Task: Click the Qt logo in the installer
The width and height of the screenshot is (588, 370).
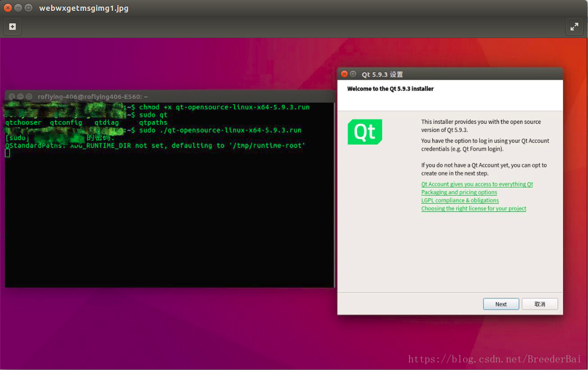Action: [365, 131]
